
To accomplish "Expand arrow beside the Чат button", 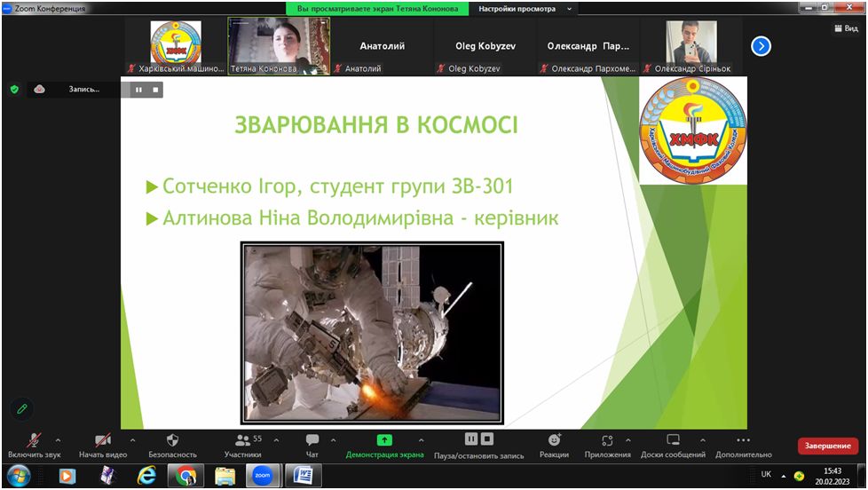I will click(333, 440).
